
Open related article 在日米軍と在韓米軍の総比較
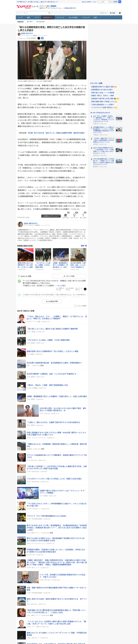pyautogui.click(x=54, y=363)
